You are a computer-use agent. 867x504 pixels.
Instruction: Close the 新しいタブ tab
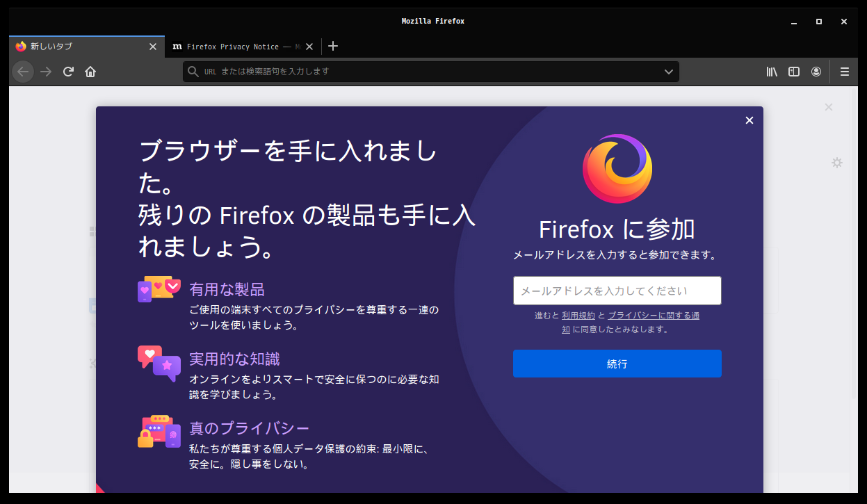coord(153,47)
